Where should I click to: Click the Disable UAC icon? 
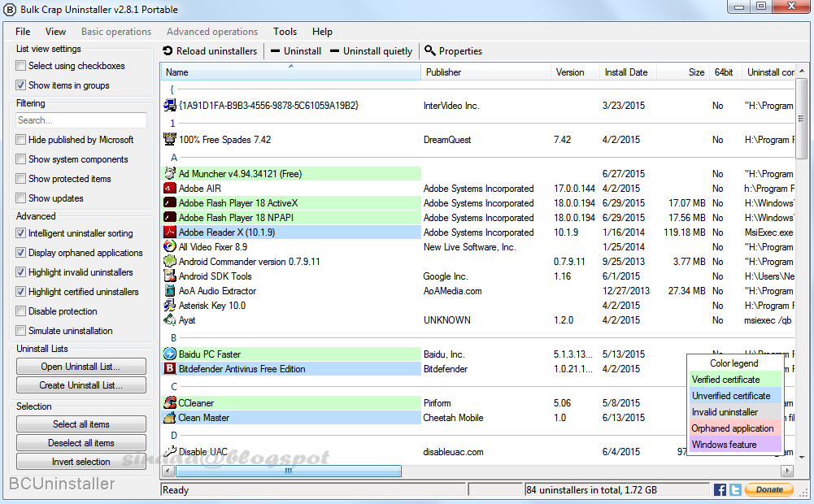point(170,452)
